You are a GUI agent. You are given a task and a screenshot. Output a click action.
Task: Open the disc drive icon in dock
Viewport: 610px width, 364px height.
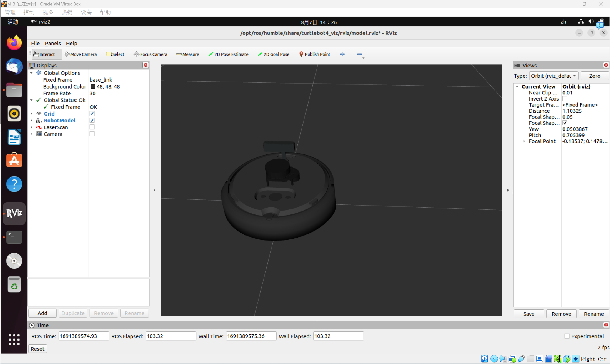coord(14,261)
